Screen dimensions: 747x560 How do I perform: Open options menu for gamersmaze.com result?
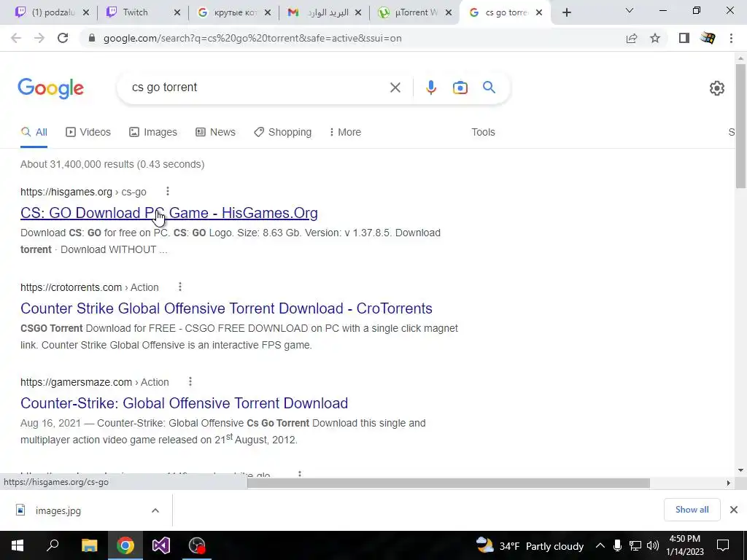190,381
